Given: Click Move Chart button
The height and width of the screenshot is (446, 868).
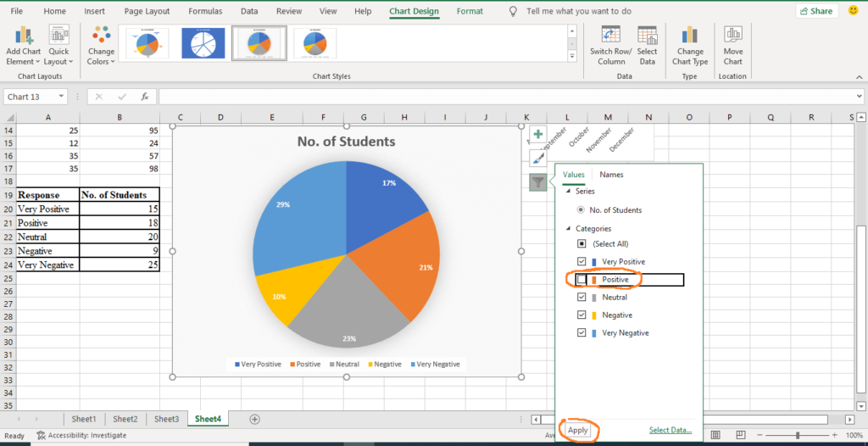Looking at the screenshot, I should click(x=733, y=46).
